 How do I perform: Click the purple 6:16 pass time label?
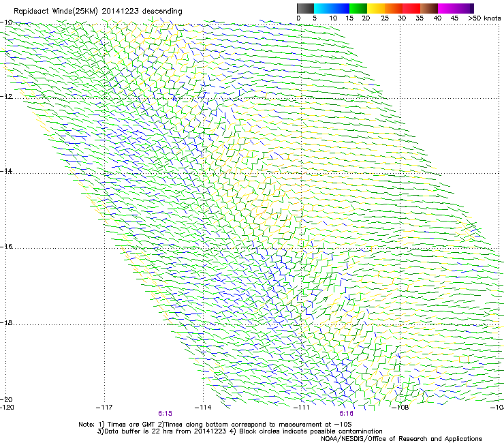[x=346, y=414]
